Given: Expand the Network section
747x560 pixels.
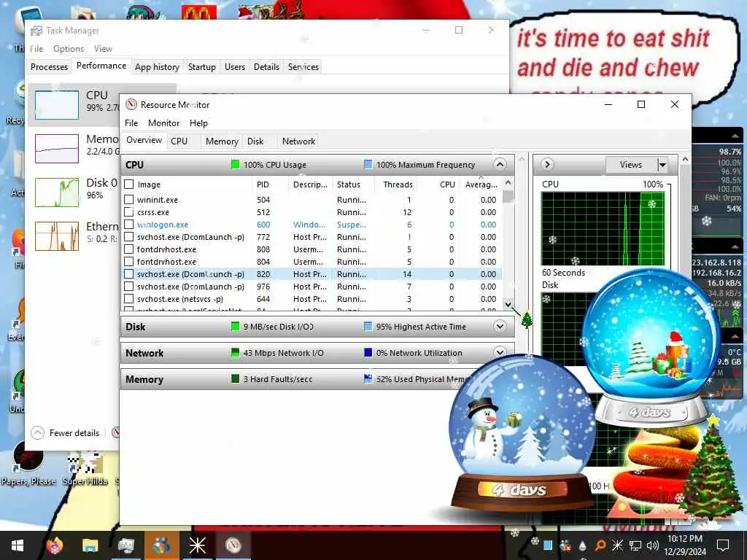Looking at the screenshot, I should [500, 352].
